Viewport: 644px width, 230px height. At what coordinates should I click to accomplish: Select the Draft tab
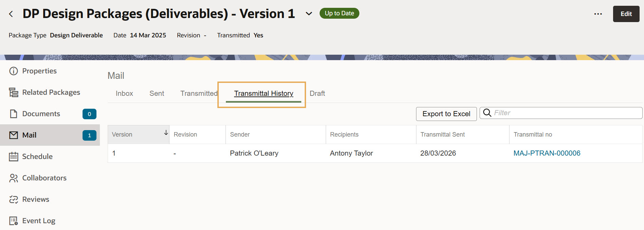pyautogui.click(x=317, y=93)
